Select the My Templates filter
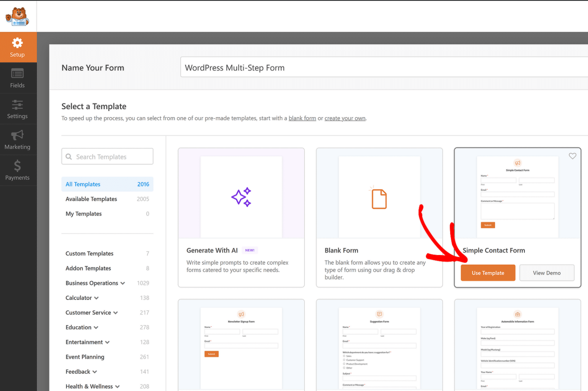588x391 pixels. (83, 214)
